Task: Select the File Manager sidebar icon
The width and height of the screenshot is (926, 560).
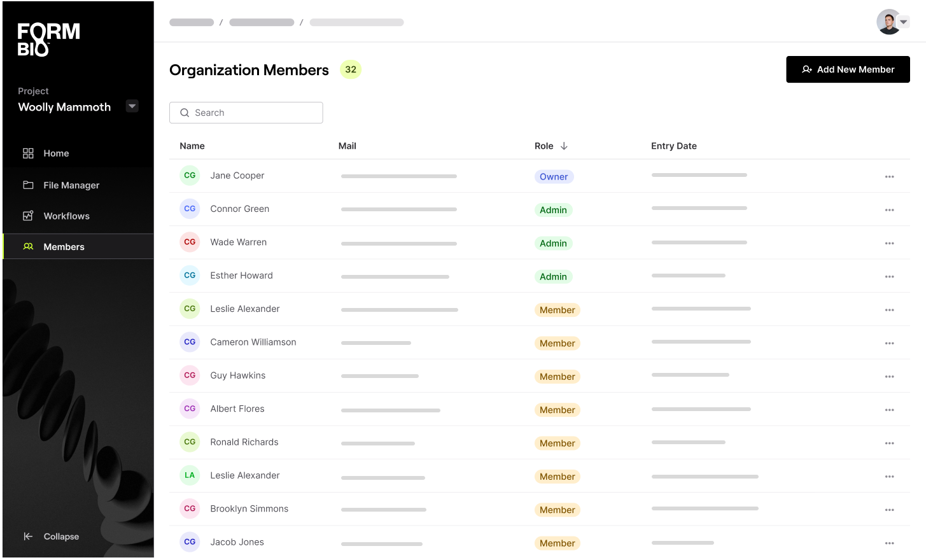Action: pyautogui.click(x=28, y=185)
